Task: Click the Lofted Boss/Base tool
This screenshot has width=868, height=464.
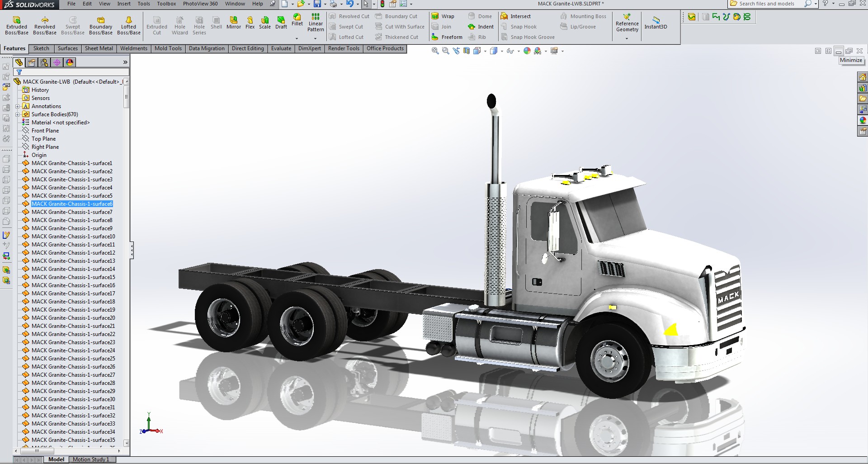Action: coord(129,26)
